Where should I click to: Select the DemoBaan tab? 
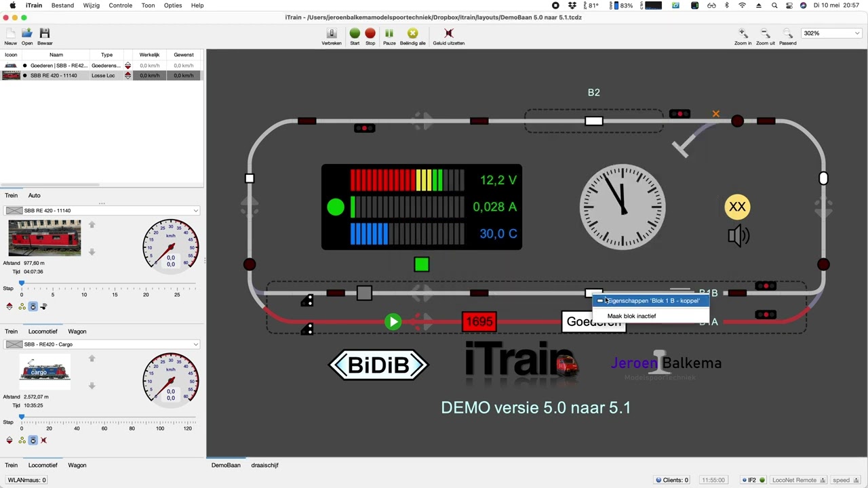[x=226, y=465]
